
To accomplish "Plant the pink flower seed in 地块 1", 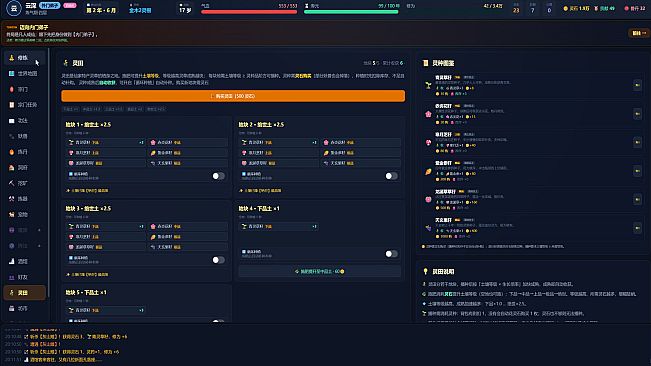I will coord(188,142).
